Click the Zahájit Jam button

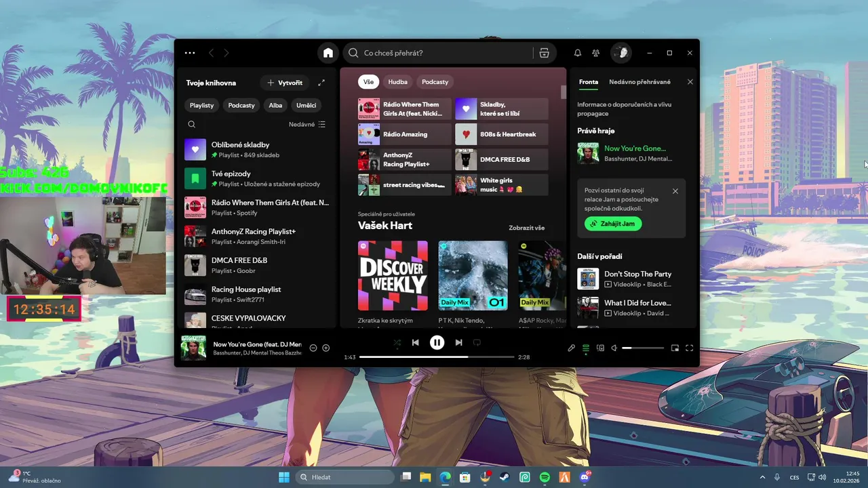(x=613, y=223)
